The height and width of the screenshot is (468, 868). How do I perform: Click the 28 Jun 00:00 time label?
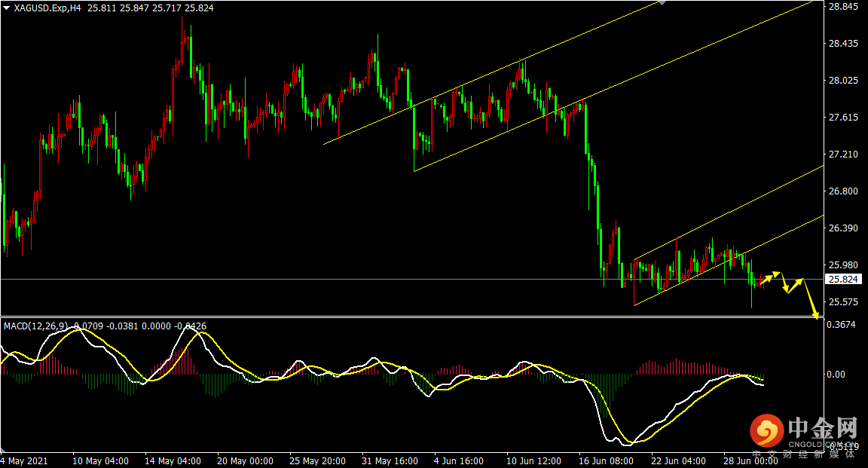tap(750, 460)
